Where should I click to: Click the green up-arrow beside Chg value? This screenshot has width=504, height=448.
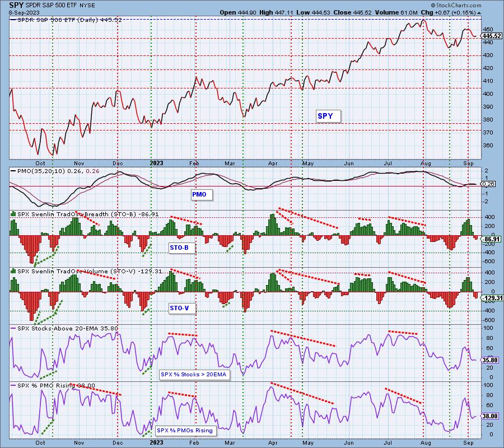pos(479,13)
